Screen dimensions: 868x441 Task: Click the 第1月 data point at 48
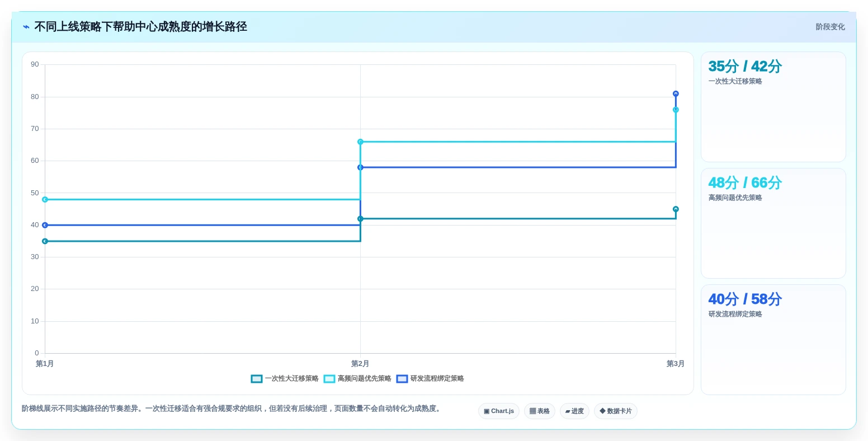(x=45, y=200)
